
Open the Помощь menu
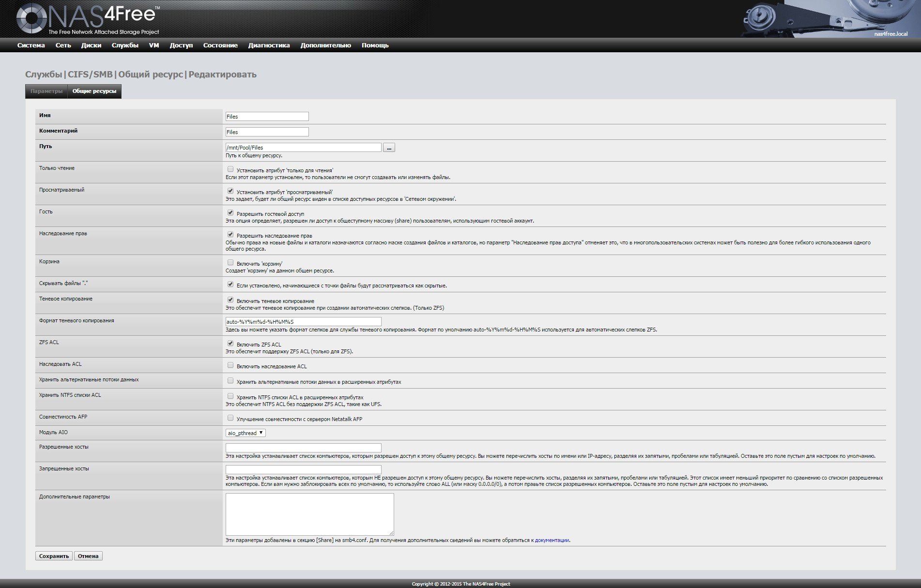coord(375,45)
